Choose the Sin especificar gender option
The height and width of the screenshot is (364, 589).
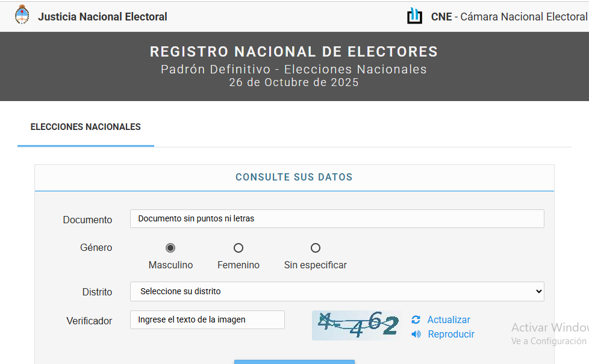tap(316, 248)
